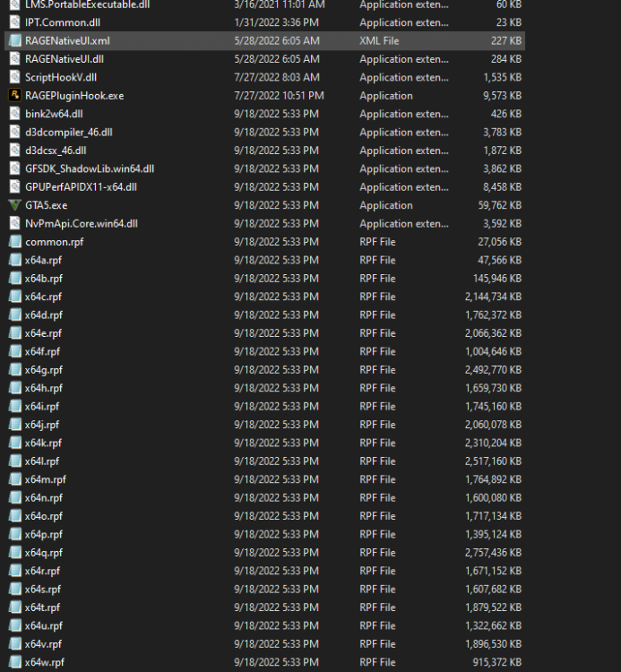Select the file name bink2w64.dll
This screenshot has width=621, height=672.
[54, 114]
